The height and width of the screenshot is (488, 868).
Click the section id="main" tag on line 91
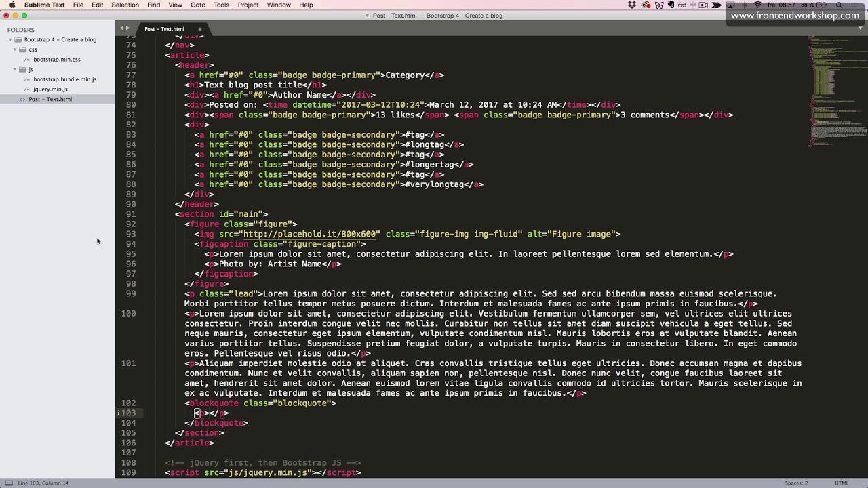point(221,214)
